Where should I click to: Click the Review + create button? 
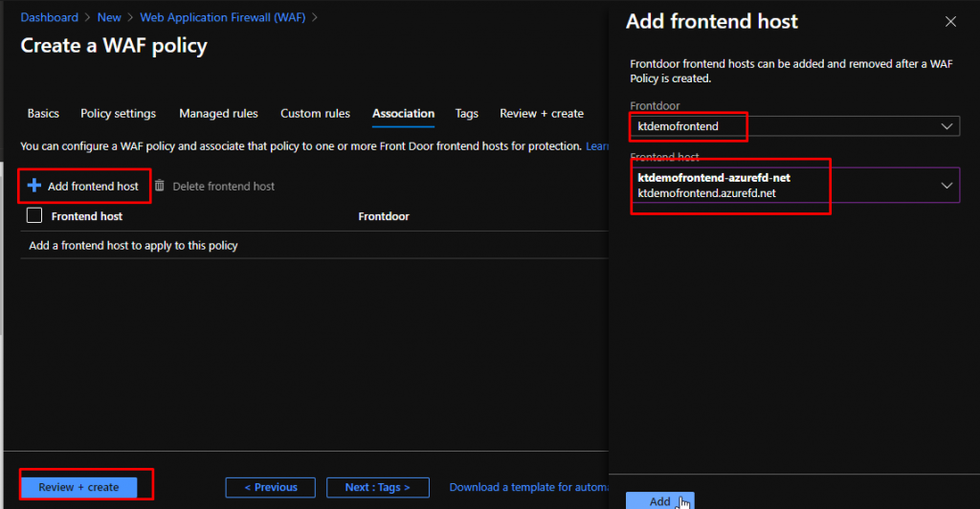click(78, 487)
